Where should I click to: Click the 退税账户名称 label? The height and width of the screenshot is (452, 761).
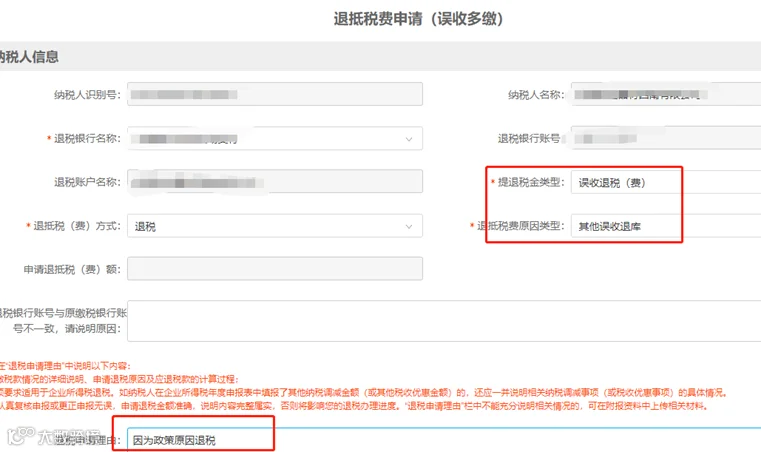pos(87,182)
